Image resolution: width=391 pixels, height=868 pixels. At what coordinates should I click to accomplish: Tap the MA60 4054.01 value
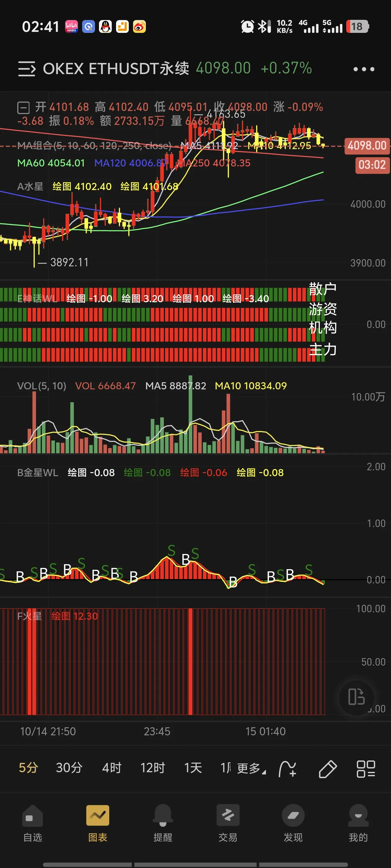51,163
